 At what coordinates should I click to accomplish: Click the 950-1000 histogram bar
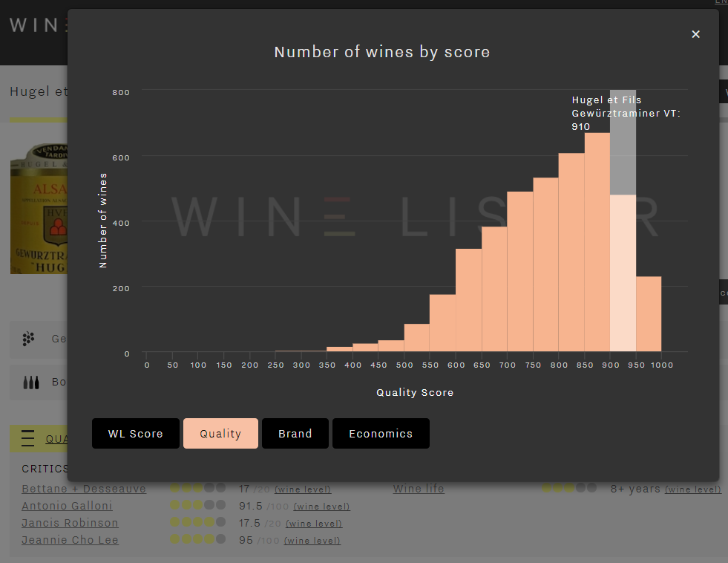point(649,314)
